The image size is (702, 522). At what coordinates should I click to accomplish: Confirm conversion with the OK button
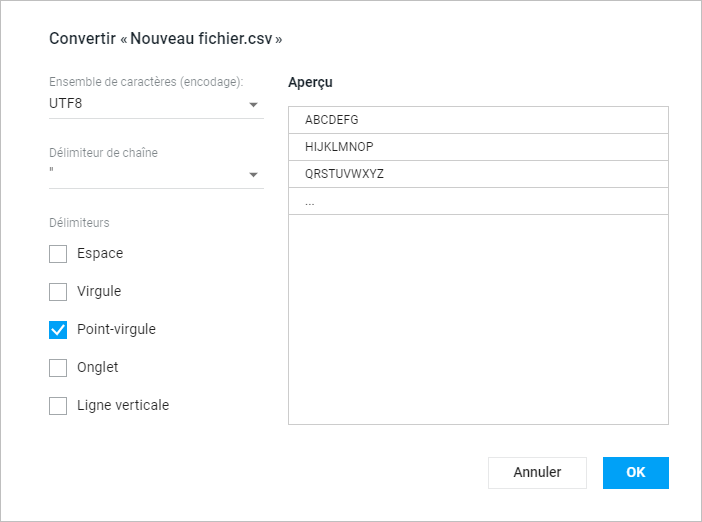pos(636,473)
